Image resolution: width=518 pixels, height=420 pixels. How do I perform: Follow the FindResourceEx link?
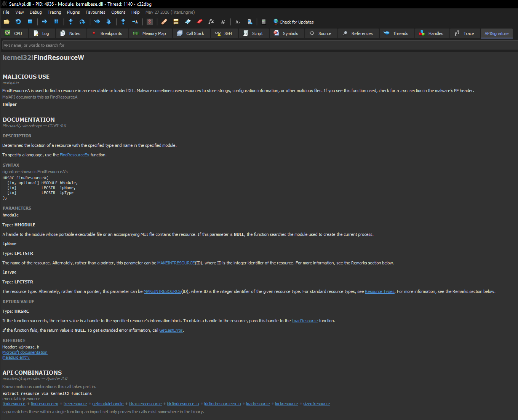pos(75,155)
